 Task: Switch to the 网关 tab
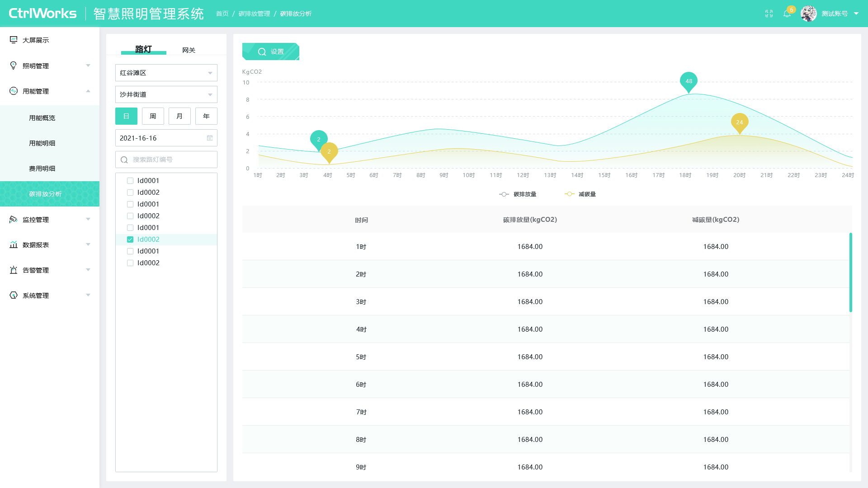coord(189,50)
